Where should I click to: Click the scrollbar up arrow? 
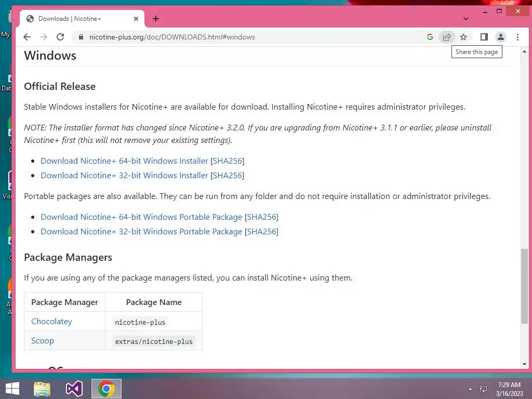pos(524,51)
